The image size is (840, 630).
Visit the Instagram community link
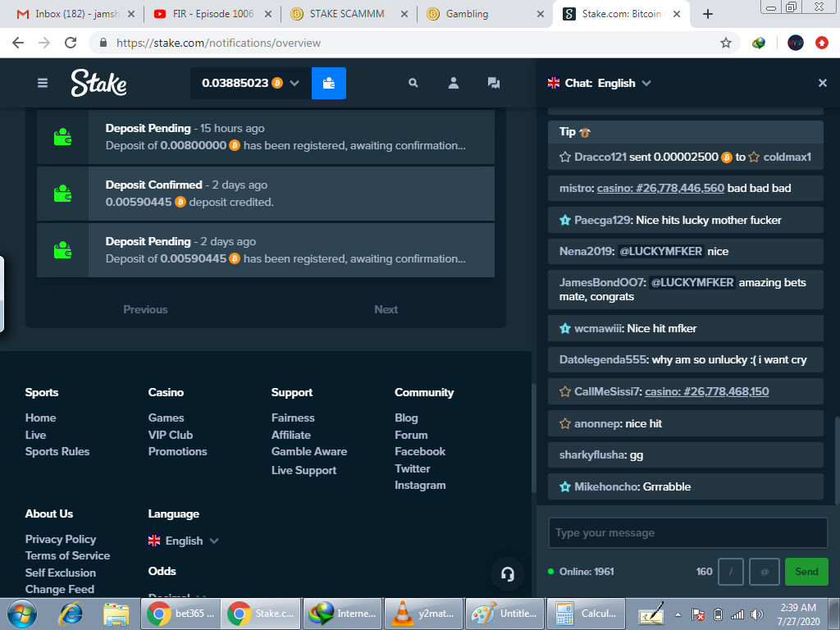420,486
